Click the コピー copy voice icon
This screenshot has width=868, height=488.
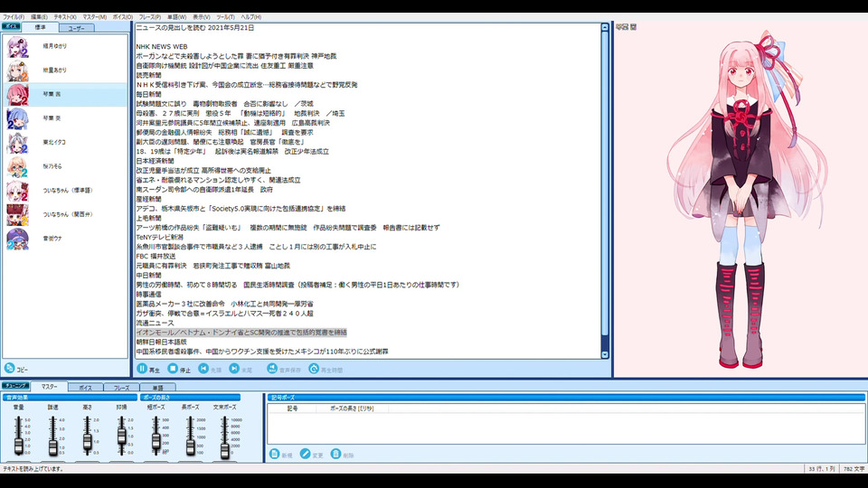[9, 368]
